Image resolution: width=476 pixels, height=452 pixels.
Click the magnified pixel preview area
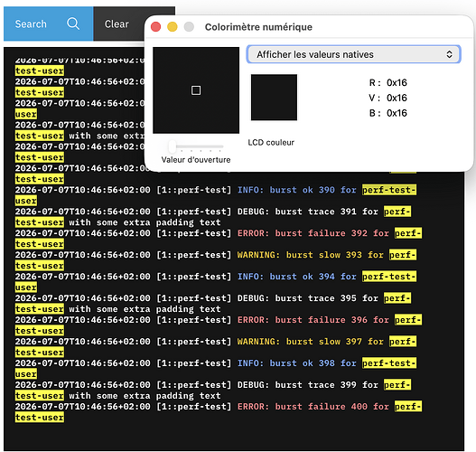click(x=196, y=90)
